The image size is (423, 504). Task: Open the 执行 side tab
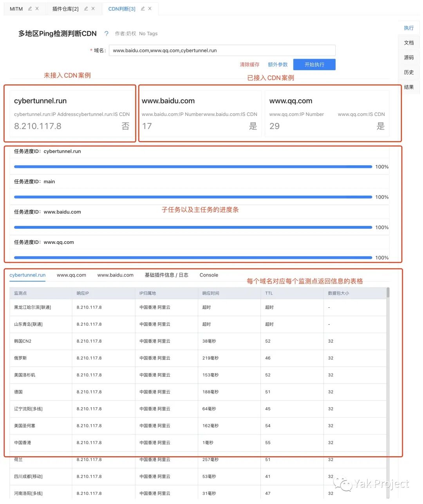(x=409, y=28)
